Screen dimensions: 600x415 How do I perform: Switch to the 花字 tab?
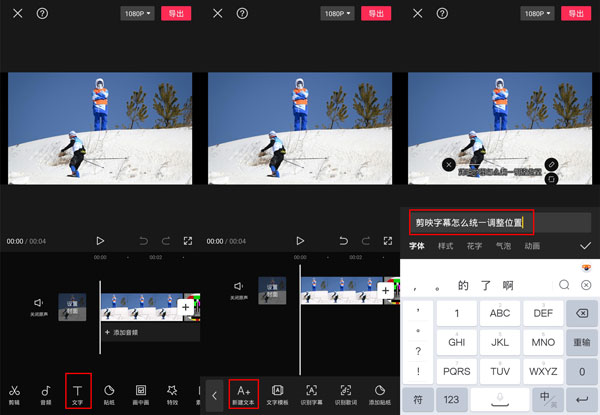point(474,245)
